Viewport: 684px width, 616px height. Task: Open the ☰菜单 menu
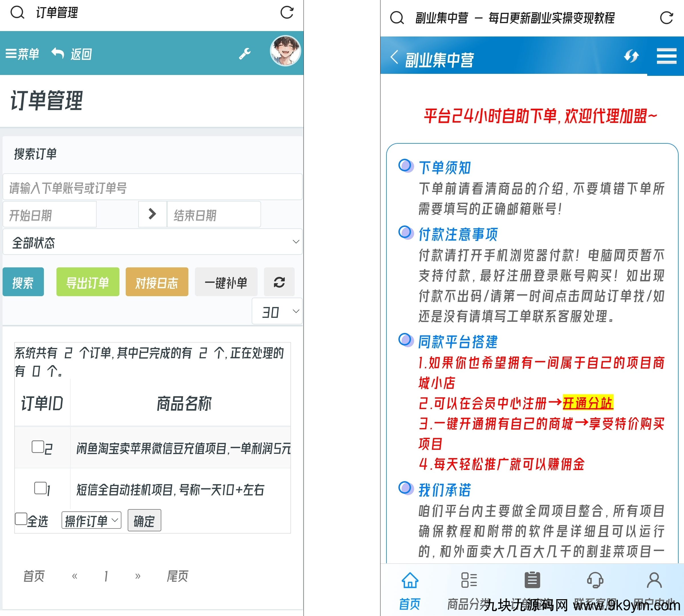(x=22, y=54)
